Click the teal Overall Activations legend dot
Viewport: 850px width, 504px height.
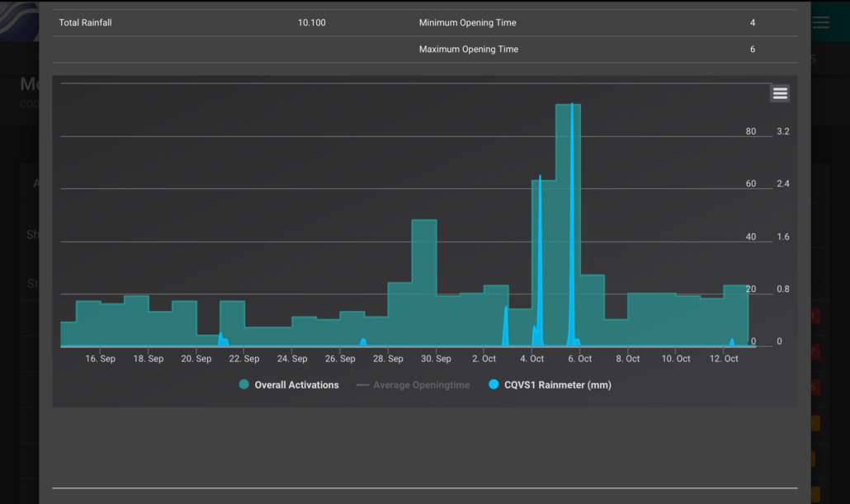coord(244,384)
